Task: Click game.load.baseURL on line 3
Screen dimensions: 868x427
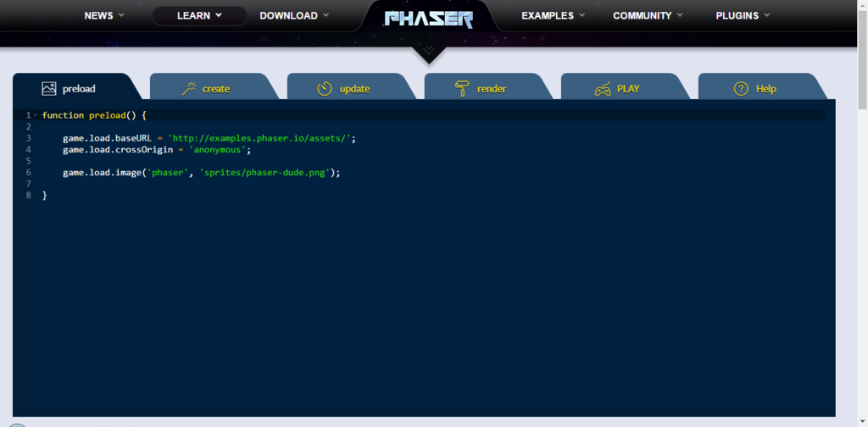Action: [x=108, y=138]
